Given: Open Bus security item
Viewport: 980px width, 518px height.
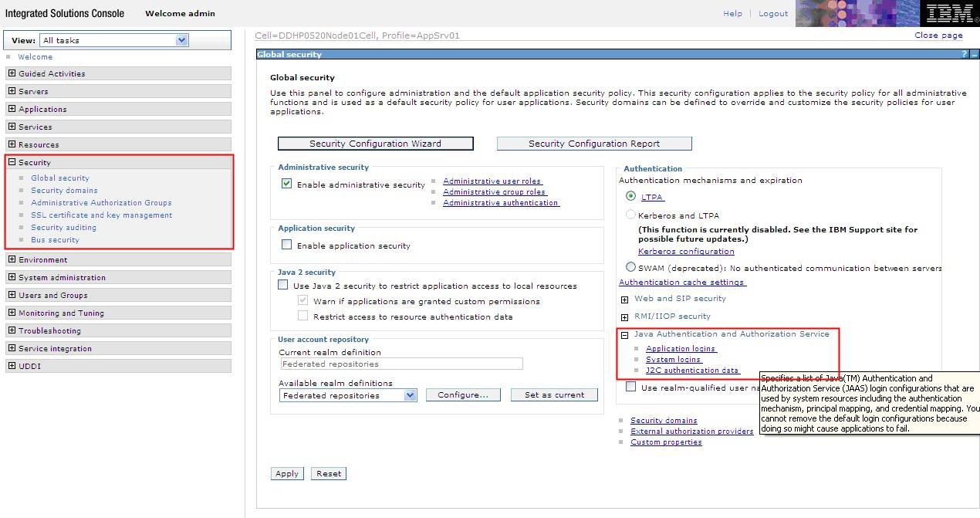Looking at the screenshot, I should click(x=55, y=239).
